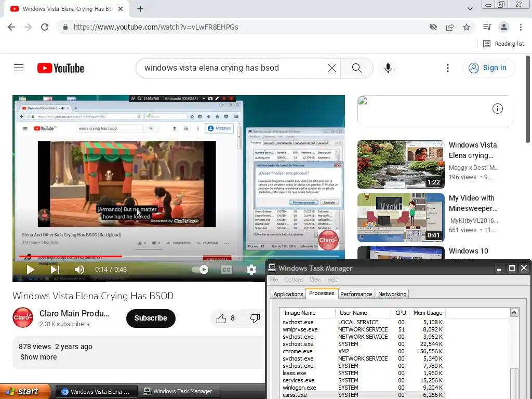Sign in to YouTube
The image size is (532, 399).
(488, 68)
